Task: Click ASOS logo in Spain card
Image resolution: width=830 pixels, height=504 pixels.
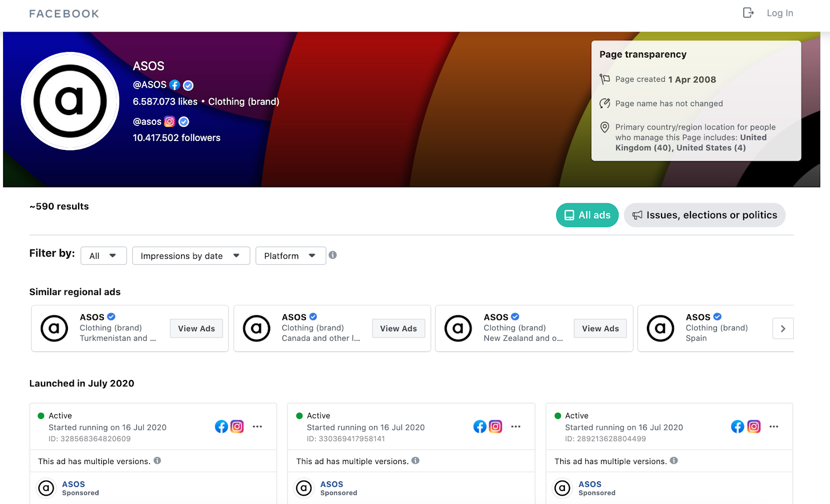Action: [660, 329]
